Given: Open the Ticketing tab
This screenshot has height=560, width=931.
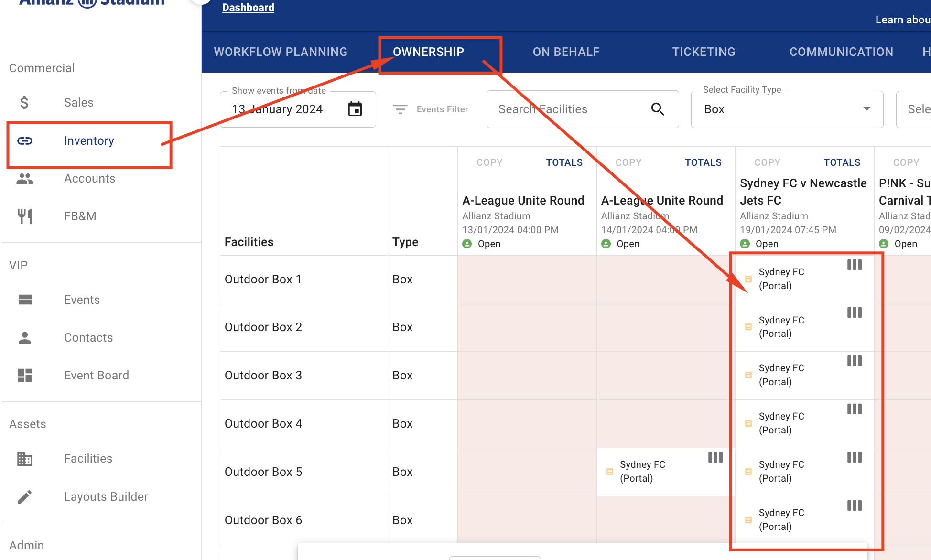Looking at the screenshot, I should coord(704,52).
